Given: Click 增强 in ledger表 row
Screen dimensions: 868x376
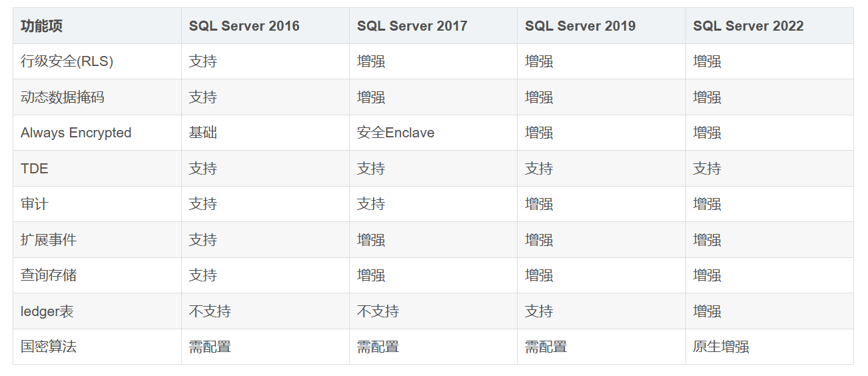Looking at the screenshot, I should tap(707, 311).
